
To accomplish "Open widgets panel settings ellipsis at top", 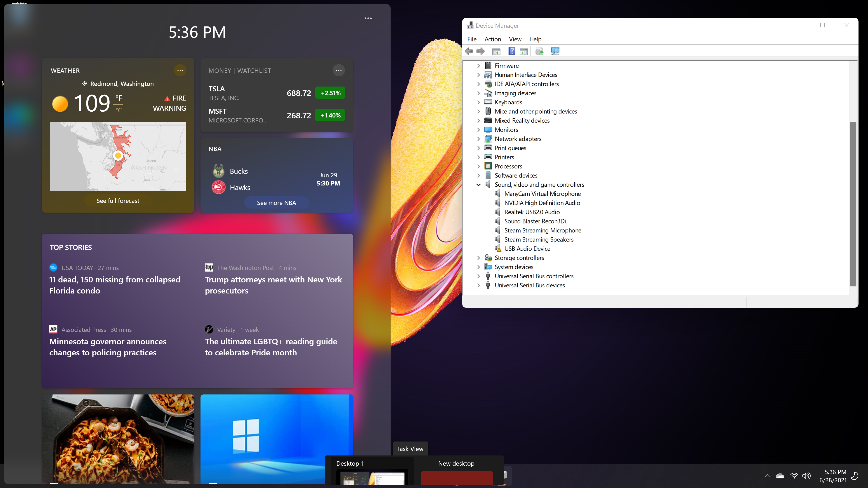I will [x=368, y=19].
